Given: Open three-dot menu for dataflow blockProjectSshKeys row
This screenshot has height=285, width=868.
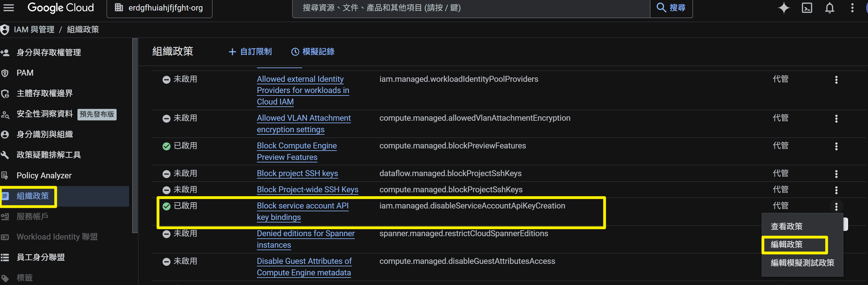Looking at the screenshot, I should coord(836,174).
